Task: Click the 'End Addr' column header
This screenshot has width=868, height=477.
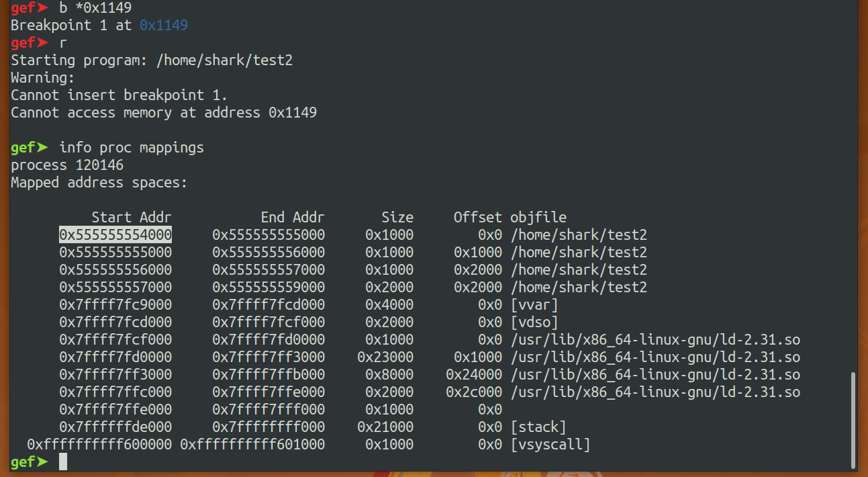Action: coord(293,218)
